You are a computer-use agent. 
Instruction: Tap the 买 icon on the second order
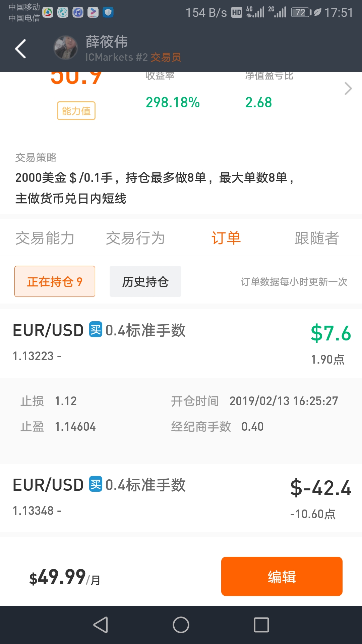[x=96, y=484]
